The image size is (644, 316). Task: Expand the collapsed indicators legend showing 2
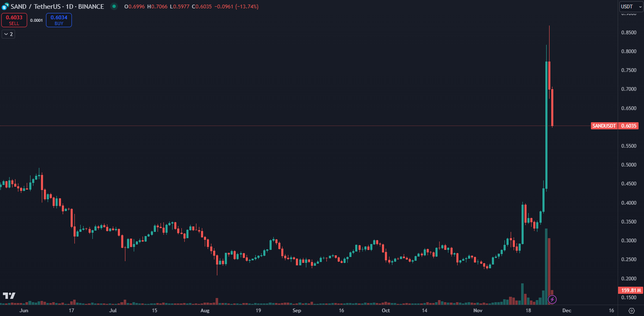pos(8,34)
